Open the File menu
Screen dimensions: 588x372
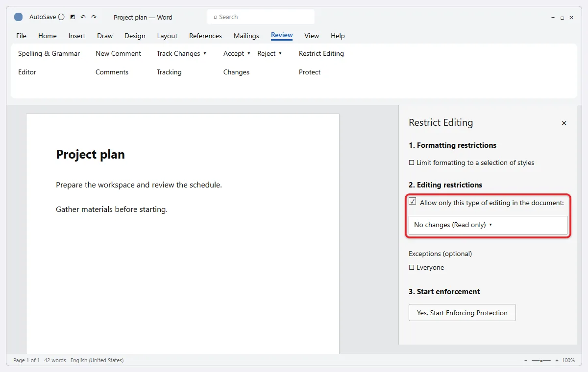tap(21, 36)
